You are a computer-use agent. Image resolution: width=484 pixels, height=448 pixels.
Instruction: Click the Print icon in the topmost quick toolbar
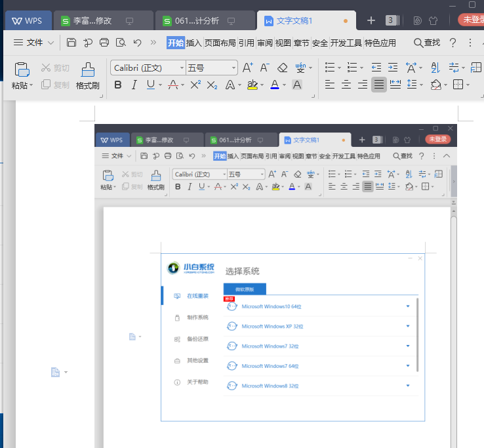pyautogui.click(x=104, y=43)
